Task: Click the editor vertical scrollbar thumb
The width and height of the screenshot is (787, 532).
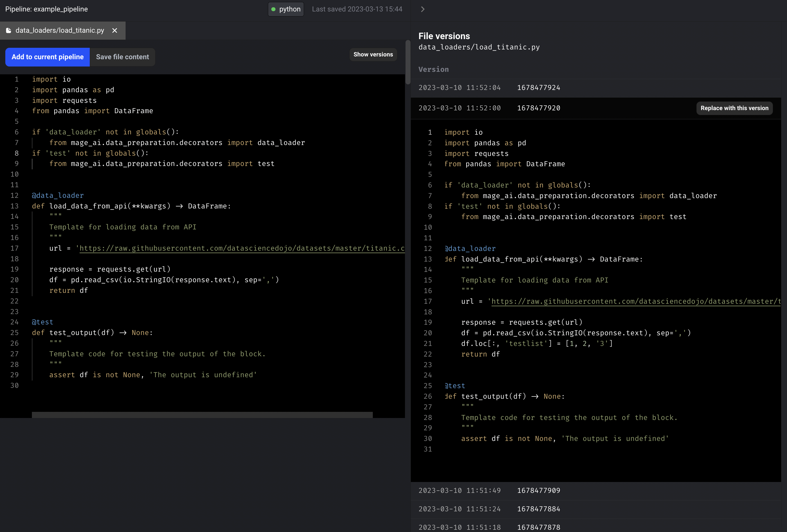Action: pos(408,62)
